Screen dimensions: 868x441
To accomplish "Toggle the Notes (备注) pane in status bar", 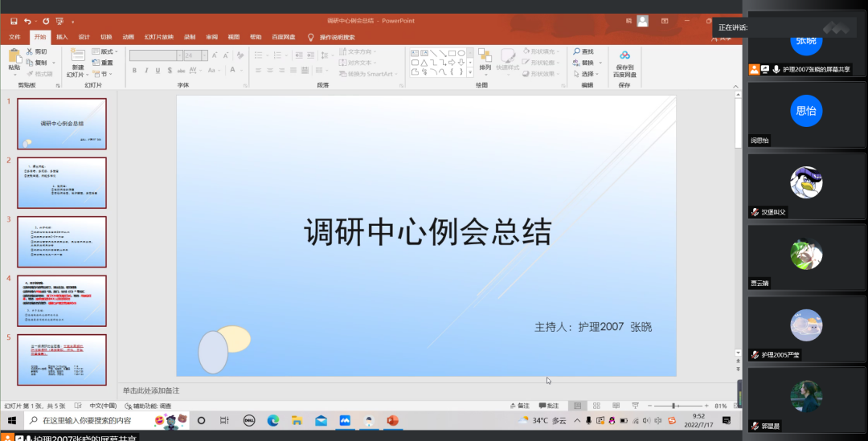I will click(520, 406).
